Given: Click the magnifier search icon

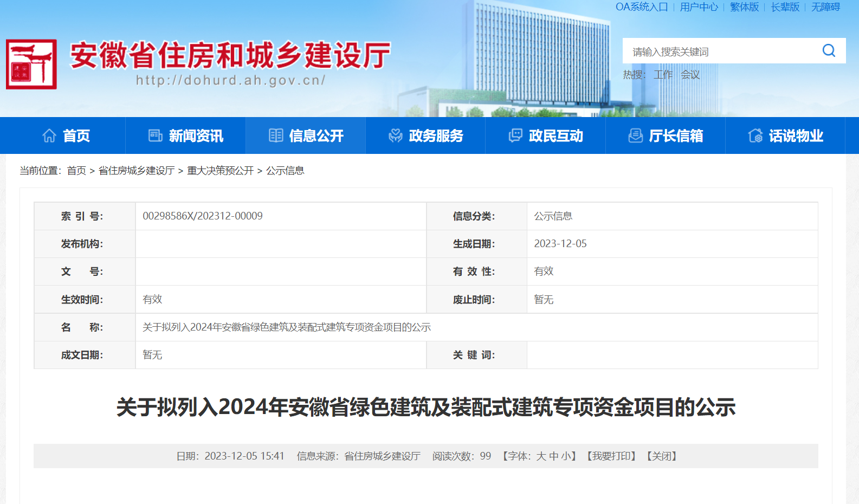Looking at the screenshot, I should [829, 51].
